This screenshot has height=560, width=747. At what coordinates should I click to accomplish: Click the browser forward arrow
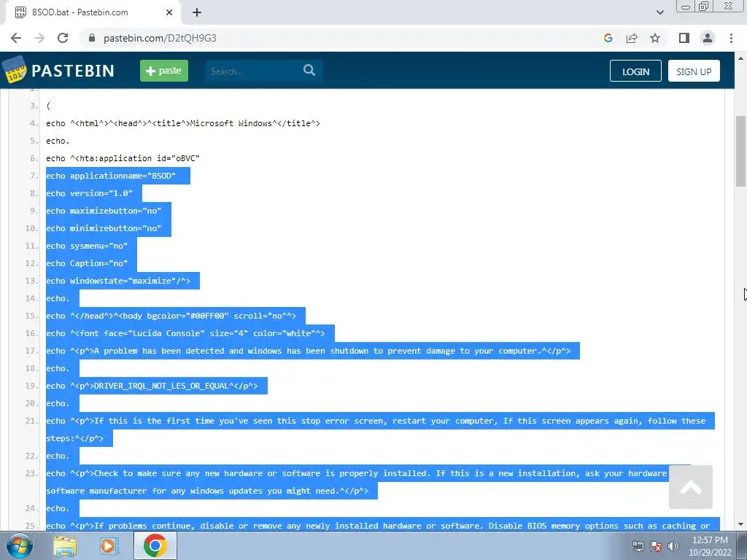[x=39, y=38]
